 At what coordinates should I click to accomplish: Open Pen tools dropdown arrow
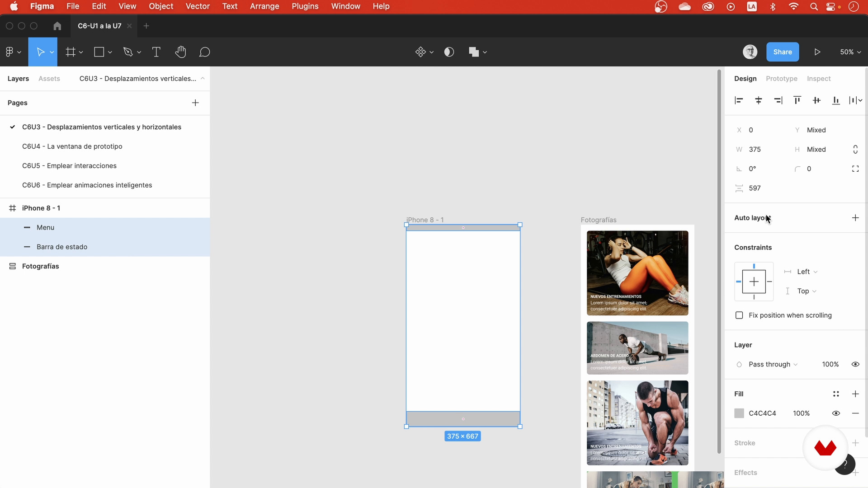(139, 52)
